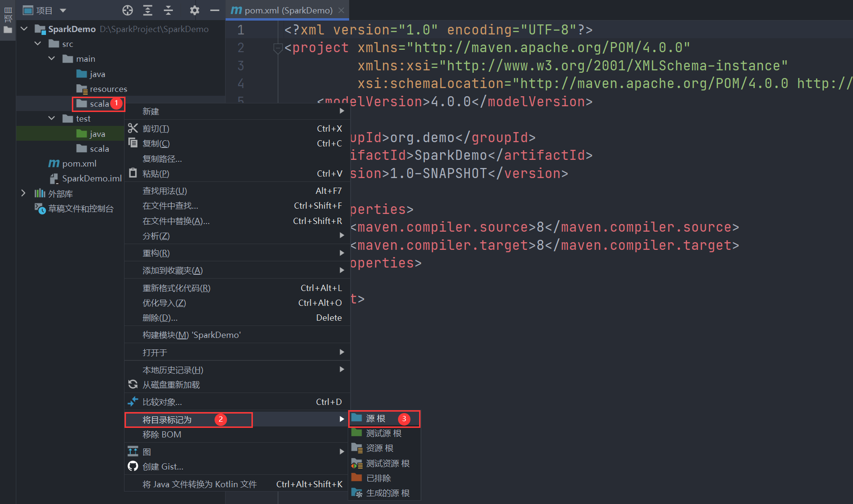The width and height of the screenshot is (853, 504).
Task: Select the scala folder under main
Action: coord(92,103)
